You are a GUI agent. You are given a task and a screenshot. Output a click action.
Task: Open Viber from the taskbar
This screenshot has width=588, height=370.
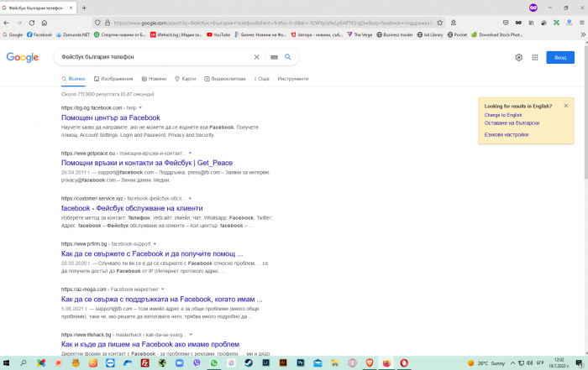click(x=197, y=363)
